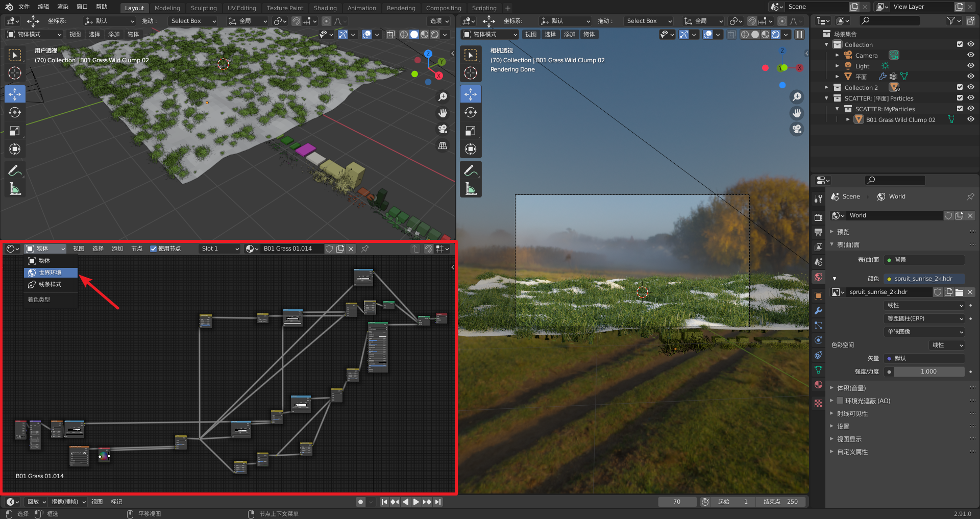Open the Modifier wrench properties tab

coord(818,310)
